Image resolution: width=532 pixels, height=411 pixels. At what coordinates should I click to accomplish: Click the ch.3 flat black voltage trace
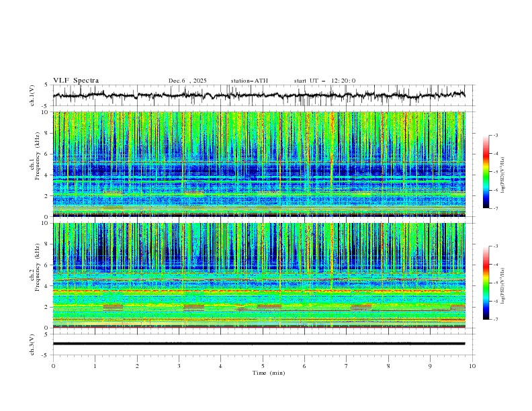click(259, 344)
